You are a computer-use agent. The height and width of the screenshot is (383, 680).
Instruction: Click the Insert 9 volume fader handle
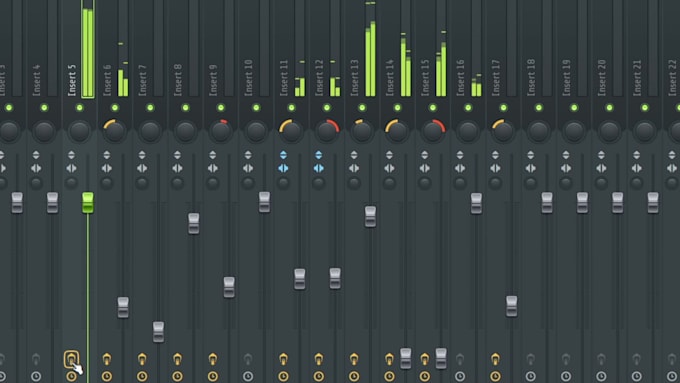click(229, 287)
